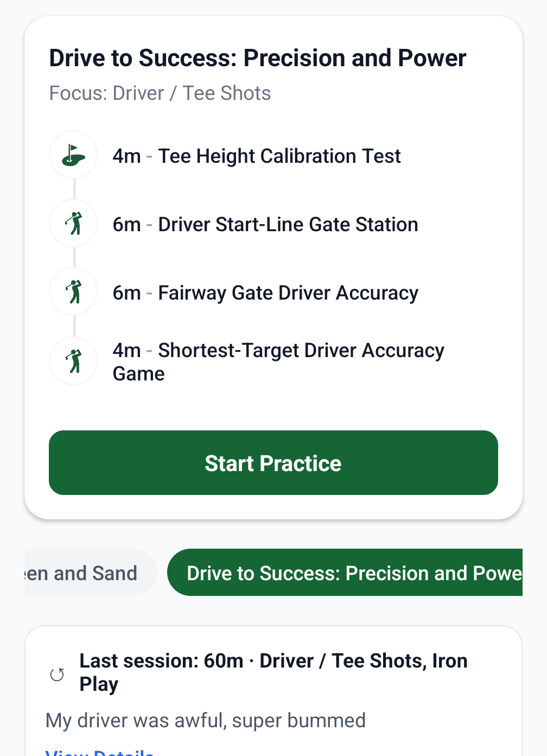Click the Drive to Success card title
Screen dimensions: 547x756
258,58
